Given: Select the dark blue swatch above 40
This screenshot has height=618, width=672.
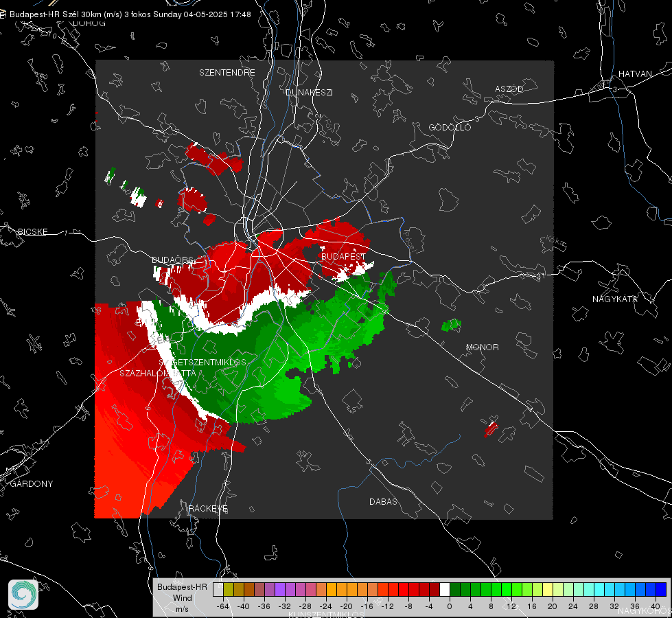Looking at the screenshot, I should [x=661, y=590].
